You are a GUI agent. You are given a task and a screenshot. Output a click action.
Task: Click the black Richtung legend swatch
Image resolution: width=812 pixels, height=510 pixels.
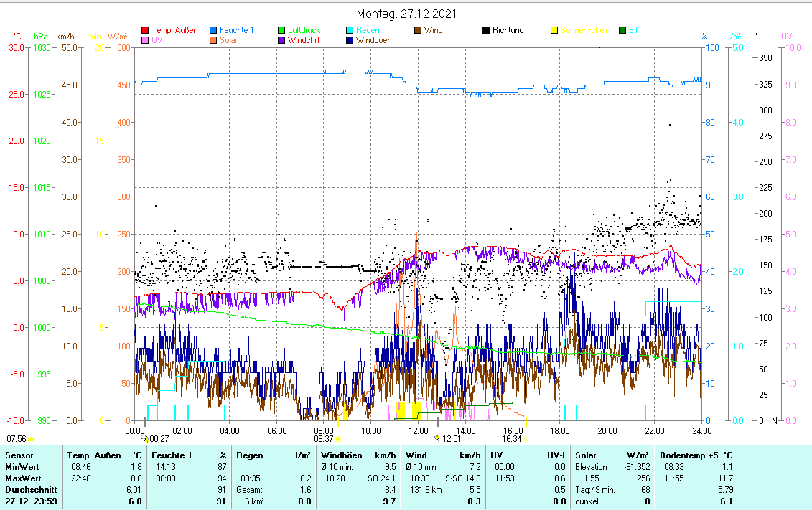pos(486,31)
